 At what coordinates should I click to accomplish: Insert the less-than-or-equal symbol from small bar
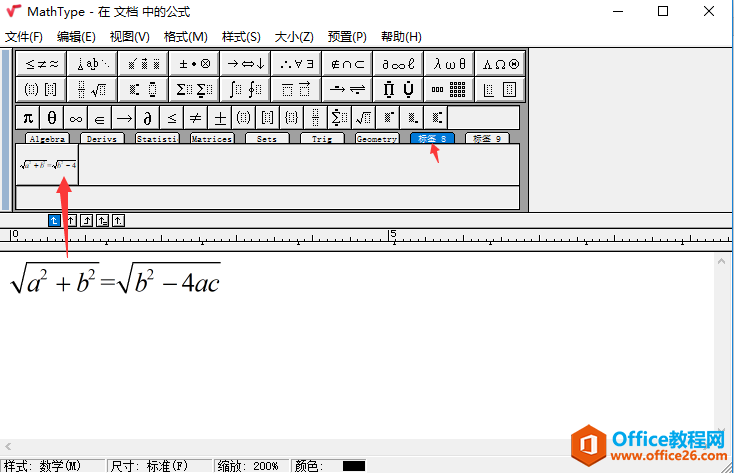172,118
